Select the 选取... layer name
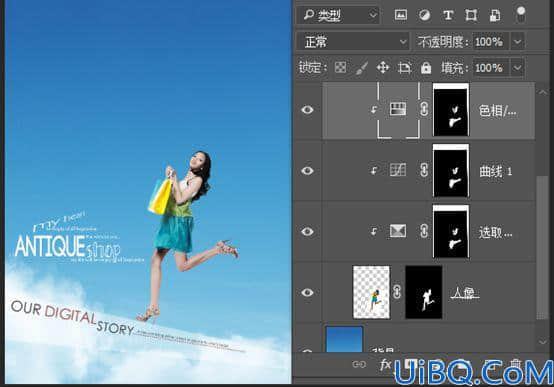Image resolution: width=554 pixels, height=387 pixels. pos(496,233)
